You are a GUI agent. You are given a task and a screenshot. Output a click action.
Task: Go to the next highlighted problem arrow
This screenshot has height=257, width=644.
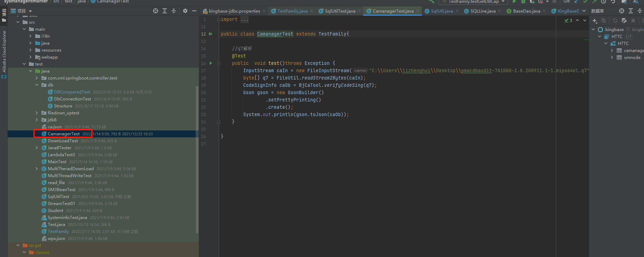[585, 20]
